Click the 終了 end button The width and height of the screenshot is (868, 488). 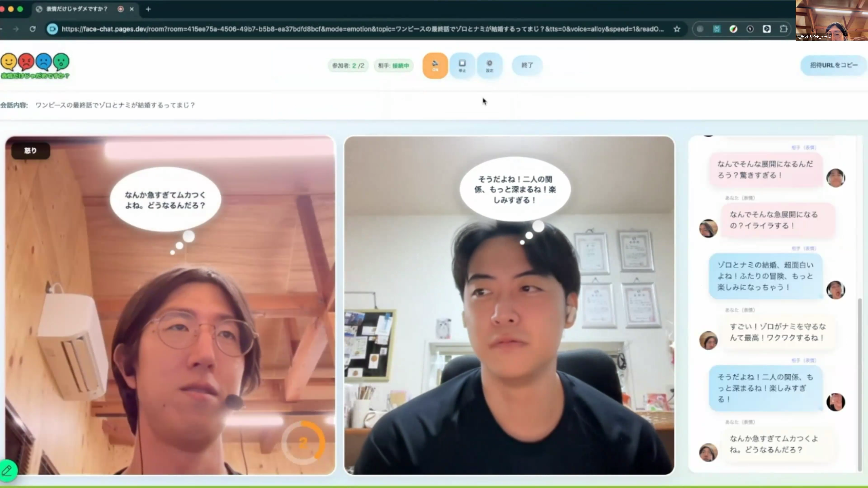(527, 65)
